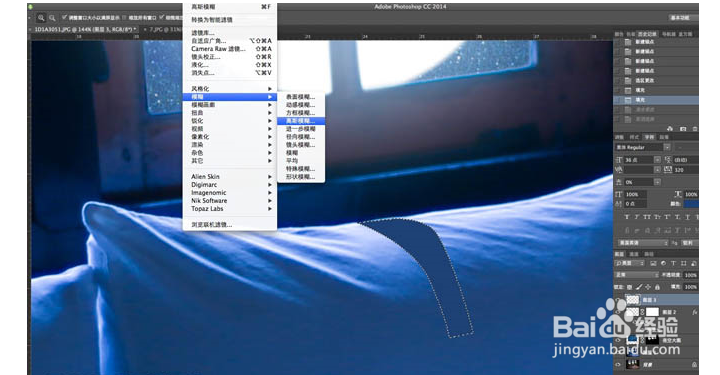Switch to 图层 panel tab
The width and height of the screenshot is (720, 375).
click(619, 254)
